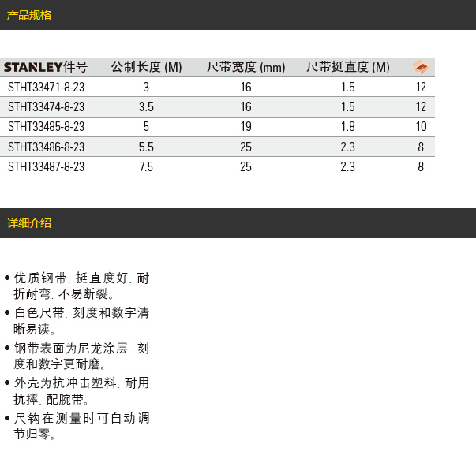Click standout value 2.3 in STHT33486 row
This screenshot has height=459, width=476.
tap(348, 147)
